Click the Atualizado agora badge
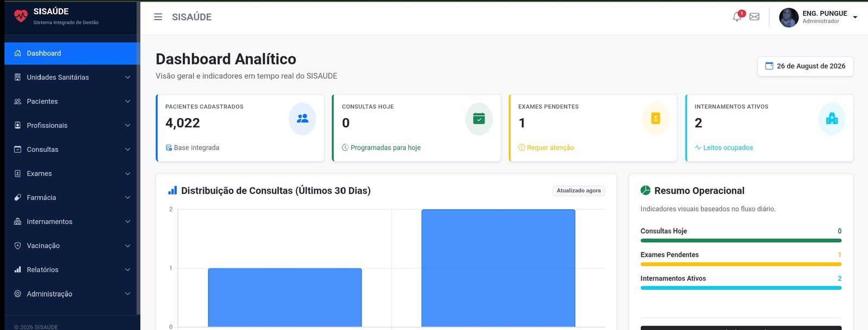 click(578, 191)
